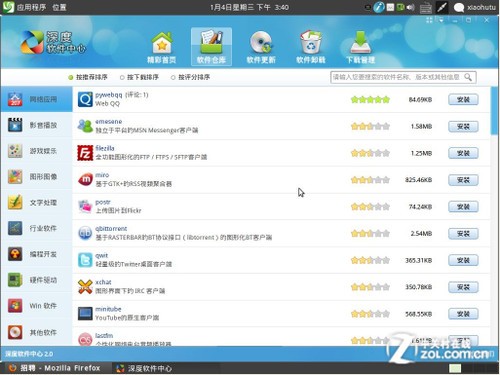The width and height of the screenshot is (500, 375).
Task: Click the 硬件驱动 category icon
Action: pos(15,280)
